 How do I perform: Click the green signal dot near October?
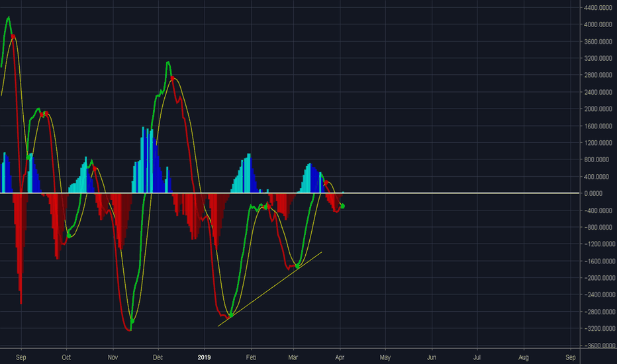tap(69, 236)
